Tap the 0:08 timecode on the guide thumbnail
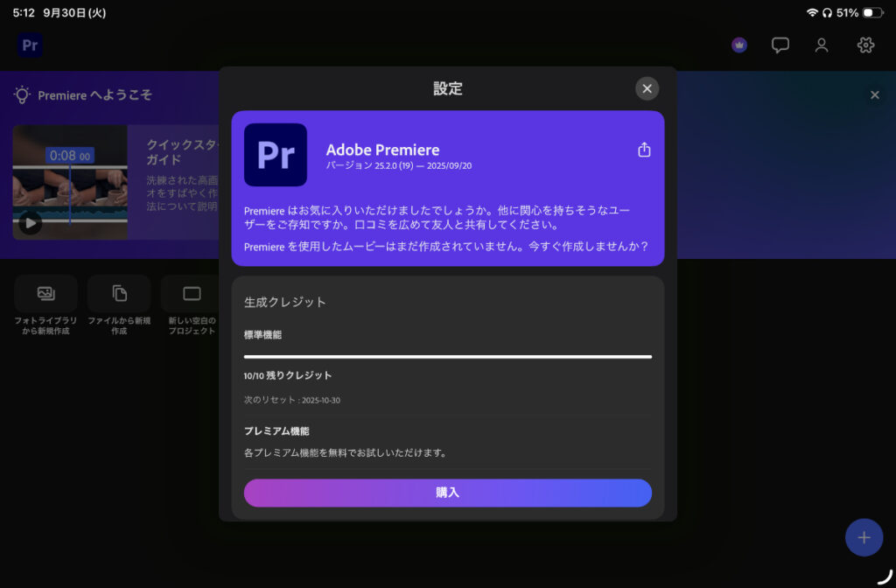Viewport: 896px width, 588px height. (70, 156)
